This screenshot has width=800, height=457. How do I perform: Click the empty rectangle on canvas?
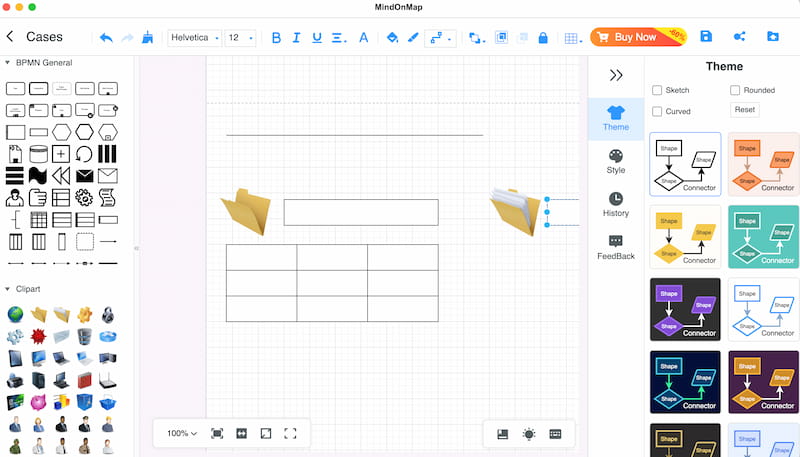coord(361,212)
